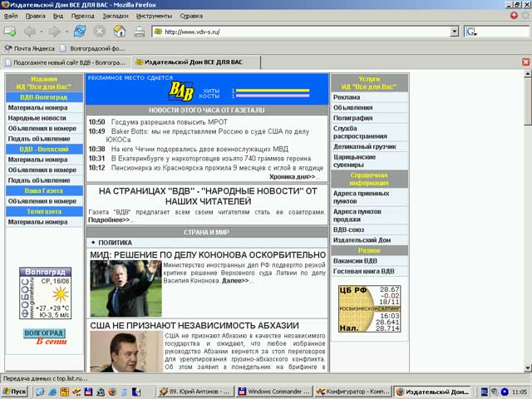Click Далее>> in the Kononov article
Screen dimensions: 532x399
tap(235, 281)
